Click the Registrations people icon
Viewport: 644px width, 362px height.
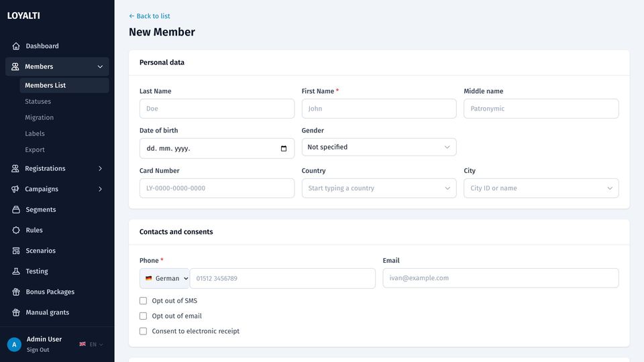click(x=15, y=168)
